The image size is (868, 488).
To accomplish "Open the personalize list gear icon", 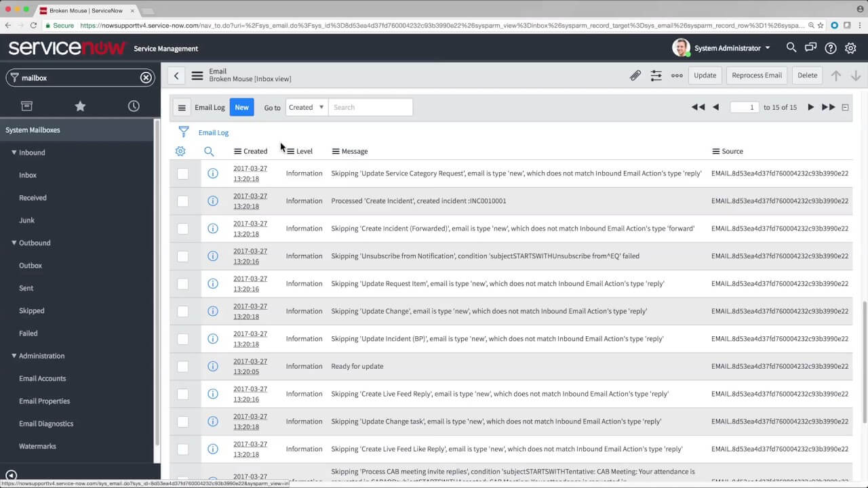I will coord(180,151).
